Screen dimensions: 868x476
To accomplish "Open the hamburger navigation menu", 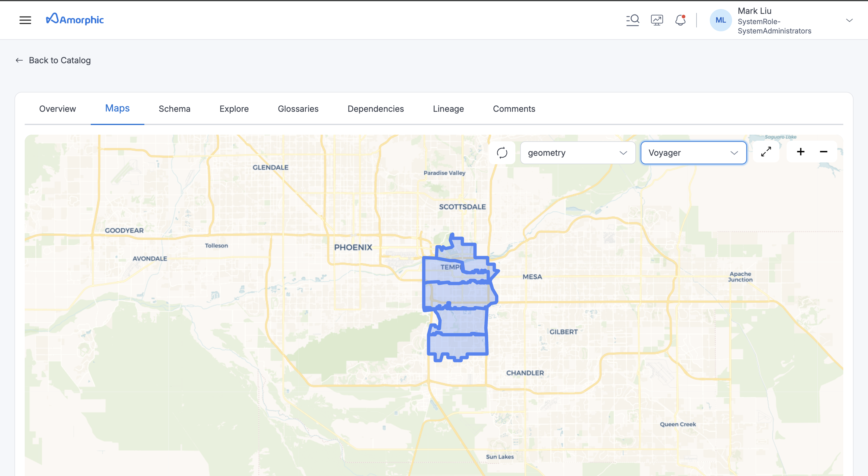I will [25, 20].
